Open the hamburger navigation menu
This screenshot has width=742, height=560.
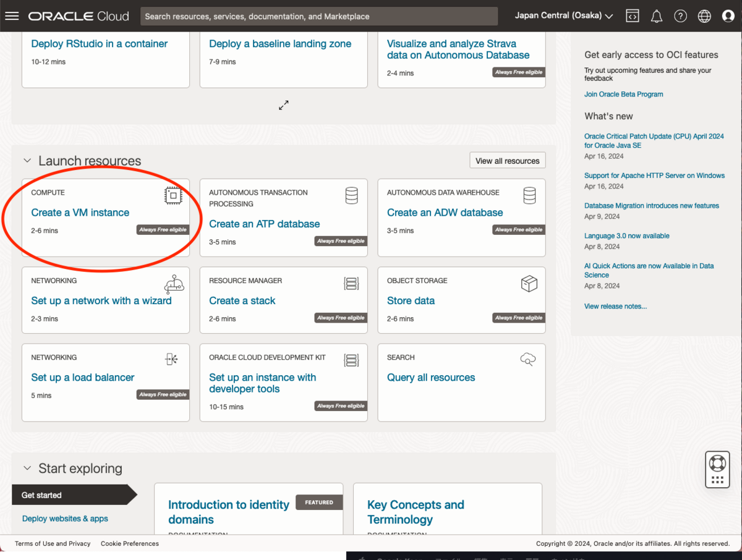(x=12, y=16)
